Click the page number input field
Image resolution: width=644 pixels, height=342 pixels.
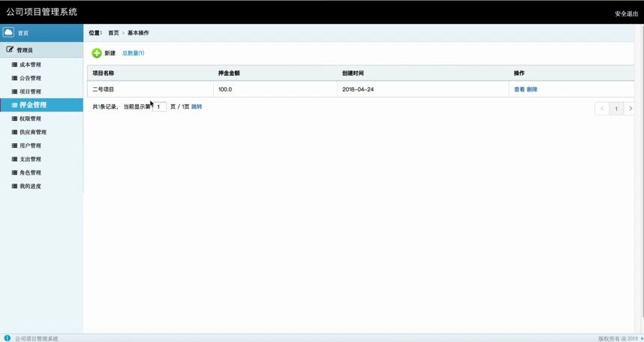pos(159,106)
